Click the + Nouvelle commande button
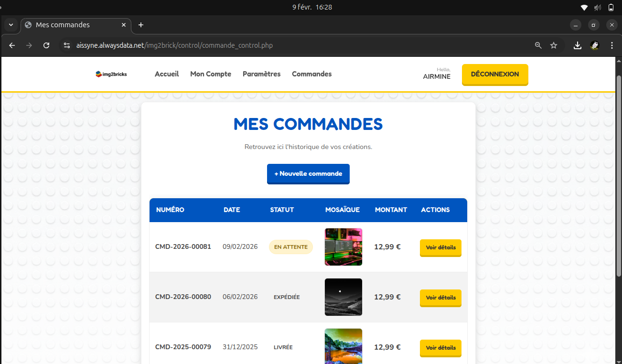The height and width of the screenshot is (364, 622). coord(308,174)
